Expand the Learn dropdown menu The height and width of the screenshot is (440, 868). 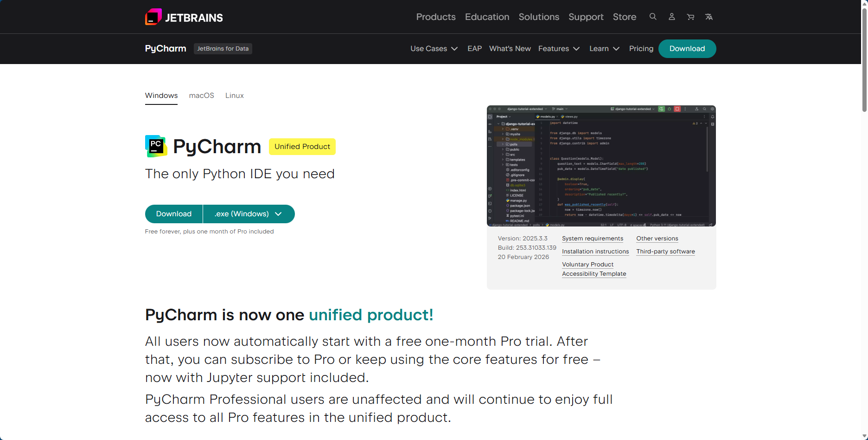pos(604,49)
